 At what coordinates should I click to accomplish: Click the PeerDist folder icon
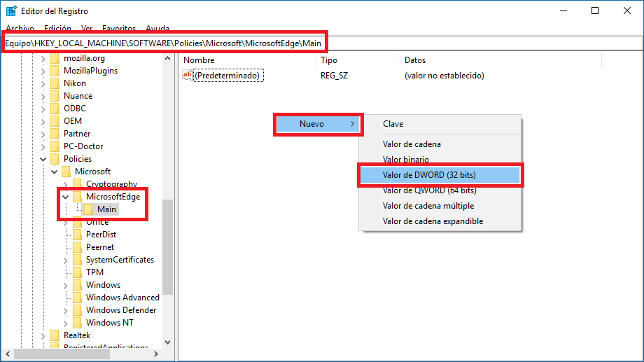77,235
